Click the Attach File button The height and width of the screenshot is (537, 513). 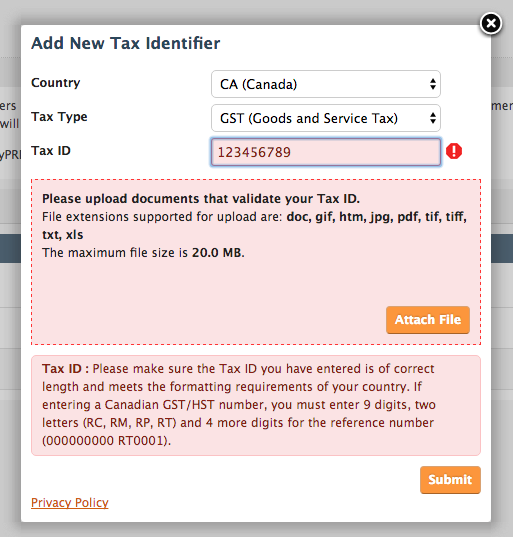coord(428,320)
